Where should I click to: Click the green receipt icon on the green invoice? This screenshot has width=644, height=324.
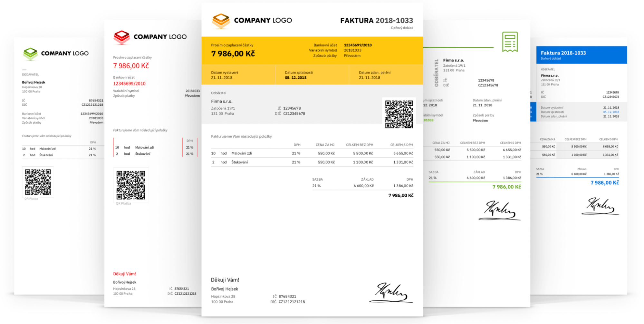pos(510,42)
